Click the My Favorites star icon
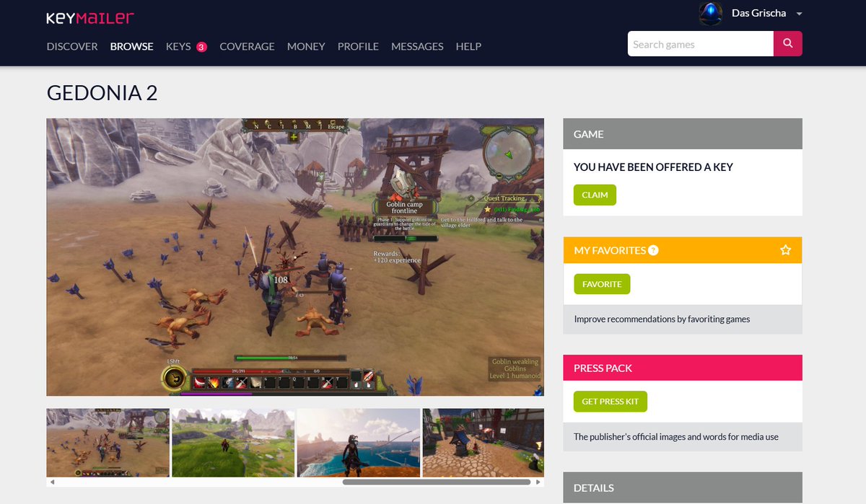The image size is (866, 504). point(786,250)
